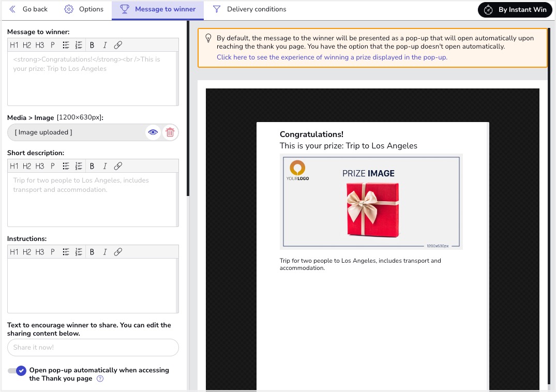Preview uploaded image with eye icon

pyautogui.click(x=153, y=132)
